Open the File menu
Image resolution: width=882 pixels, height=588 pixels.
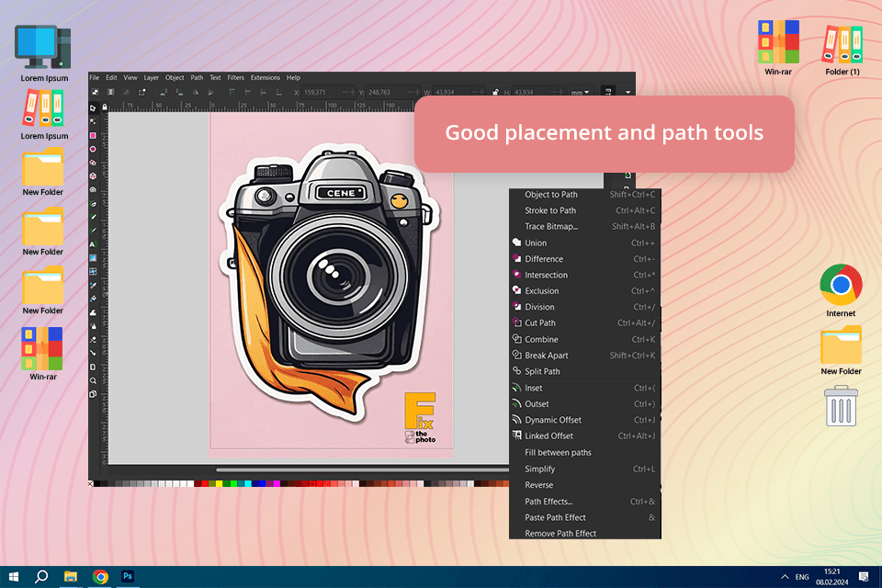pyautogui.click(x=94, y=78)
